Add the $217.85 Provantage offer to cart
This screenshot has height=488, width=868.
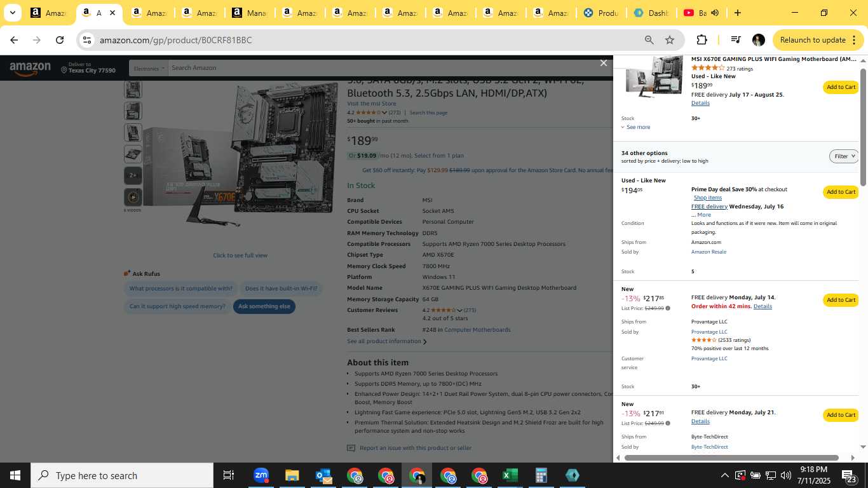841,300
